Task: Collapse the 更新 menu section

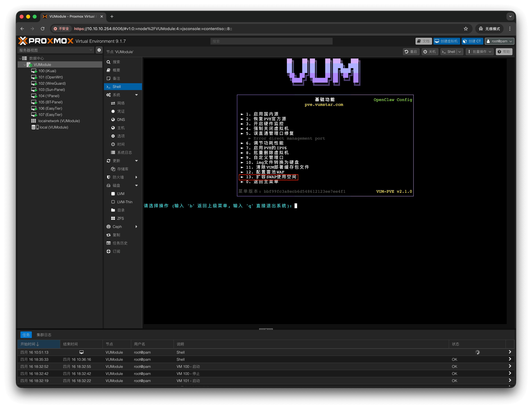Action: click(x=136, y=161)
